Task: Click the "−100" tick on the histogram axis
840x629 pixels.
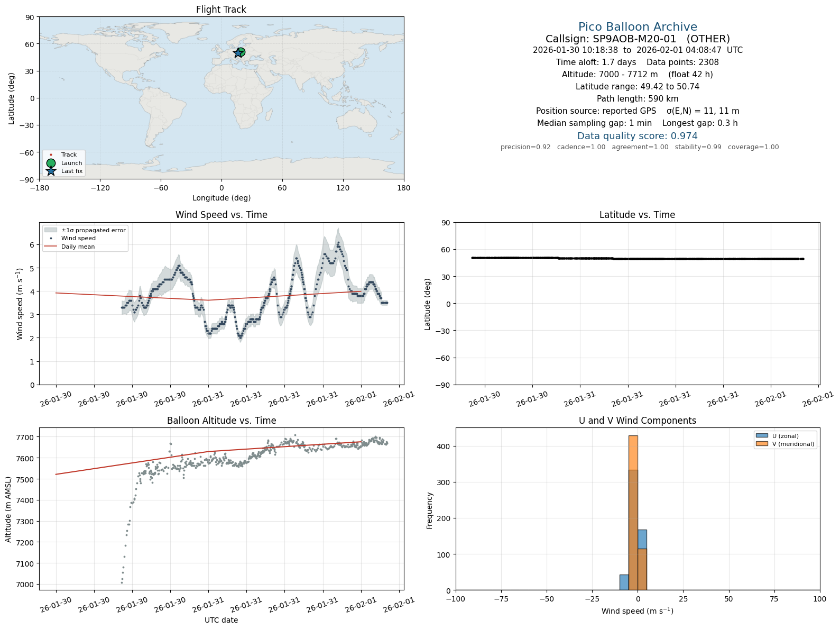Action: [x=456, y=599]
